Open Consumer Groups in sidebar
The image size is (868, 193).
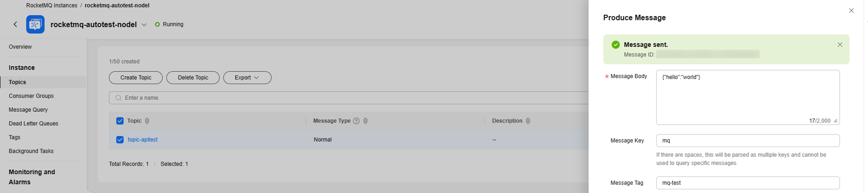point(31,96)
